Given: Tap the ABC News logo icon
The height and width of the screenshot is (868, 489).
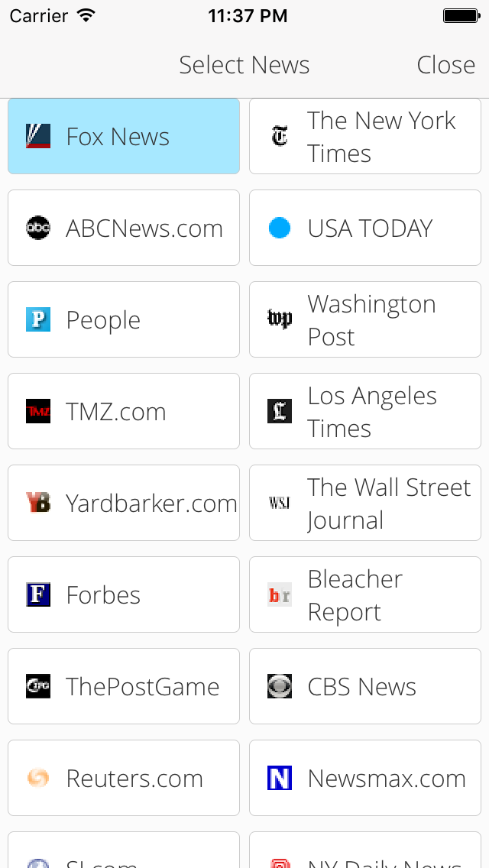Looking at the screenshot, I should point(38,228).
